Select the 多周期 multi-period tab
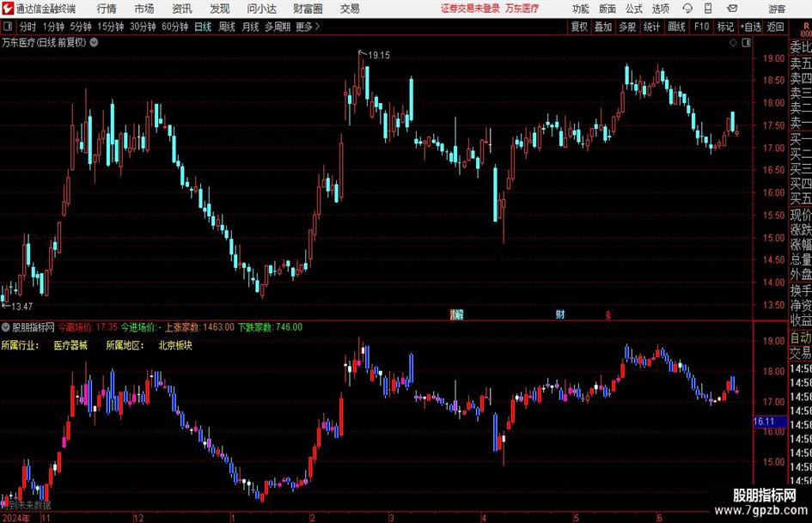Screen dimensions: 812x523 pos(278,27)
